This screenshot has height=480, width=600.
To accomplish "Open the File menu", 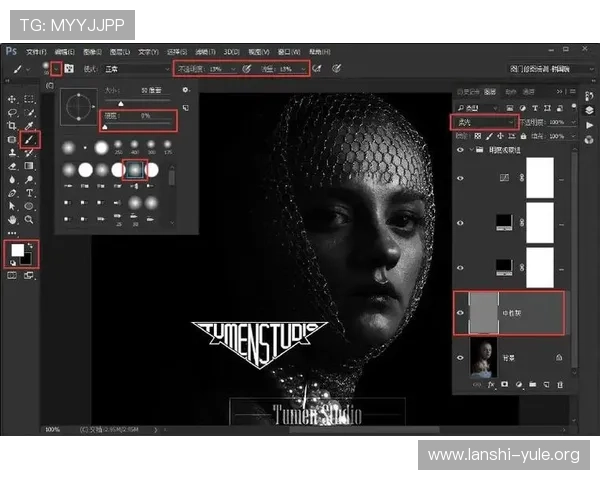I will tap(36, 51).
